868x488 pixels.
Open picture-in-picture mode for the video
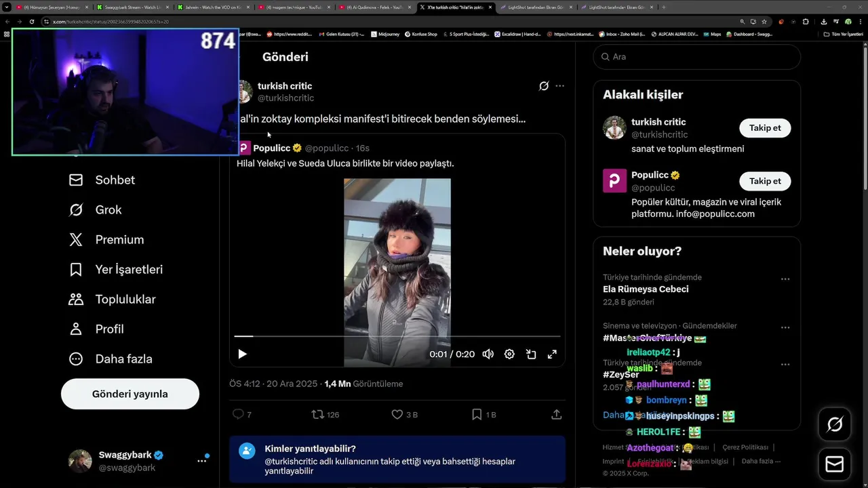tap(531, 354)
